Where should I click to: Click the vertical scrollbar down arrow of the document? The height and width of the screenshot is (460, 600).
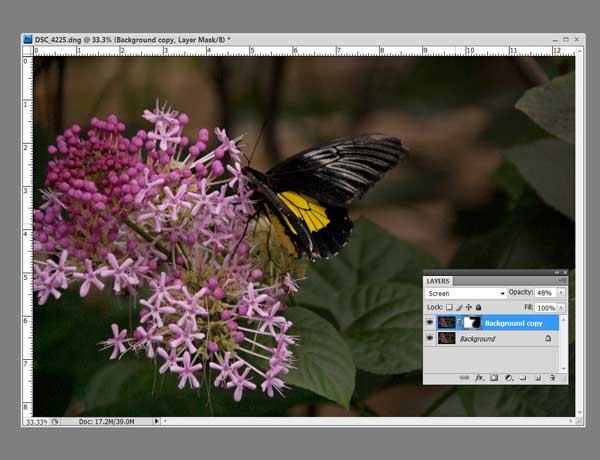[580, 413]
